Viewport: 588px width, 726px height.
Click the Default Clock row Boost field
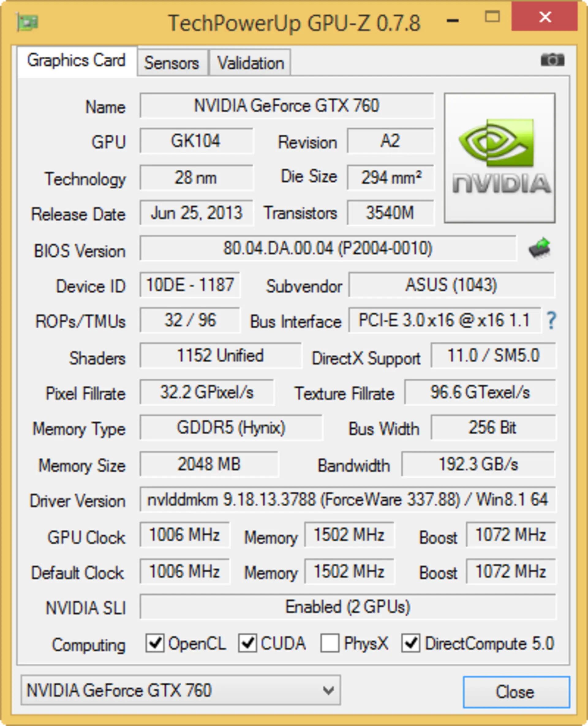(x=511, y=572)
